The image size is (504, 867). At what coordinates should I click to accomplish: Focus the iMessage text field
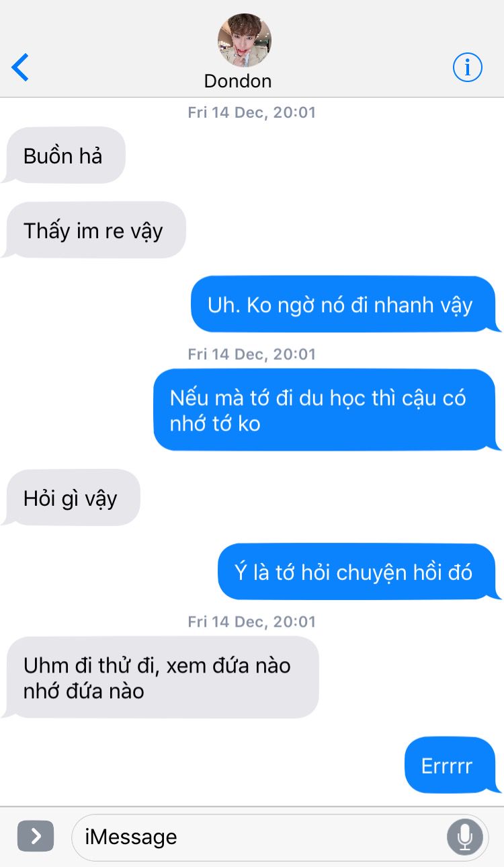(x=280, y=837)
